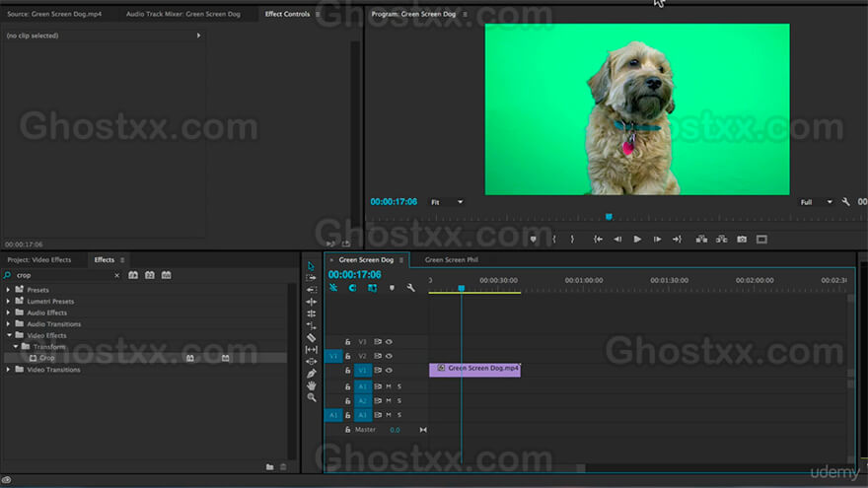Go to In point
The width and height of the screenshot is (868, 488).
pos(598,239)
